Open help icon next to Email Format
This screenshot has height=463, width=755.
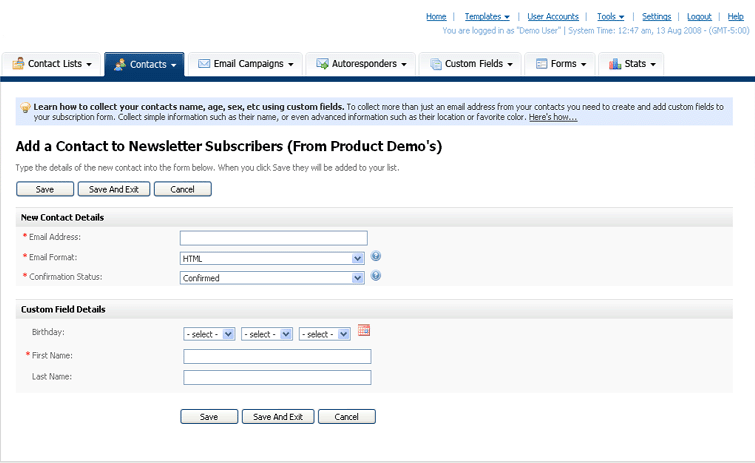coord(376,256)
